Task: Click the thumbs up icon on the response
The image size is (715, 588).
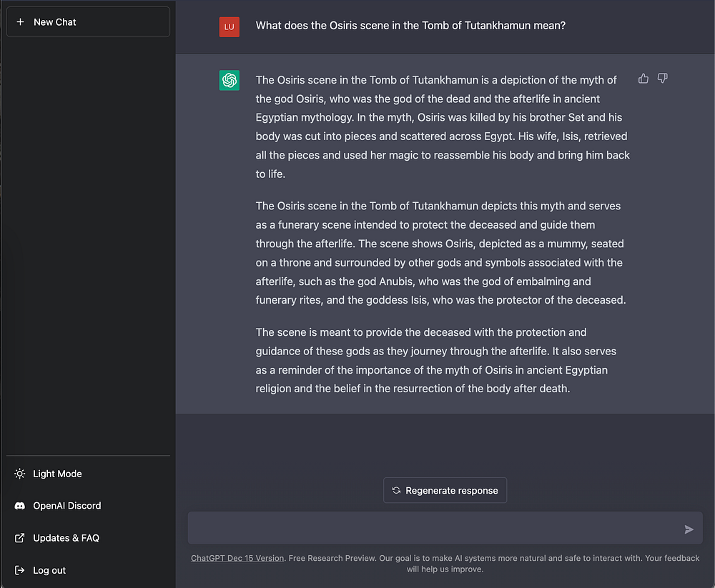Action: (x=643, y=79)
